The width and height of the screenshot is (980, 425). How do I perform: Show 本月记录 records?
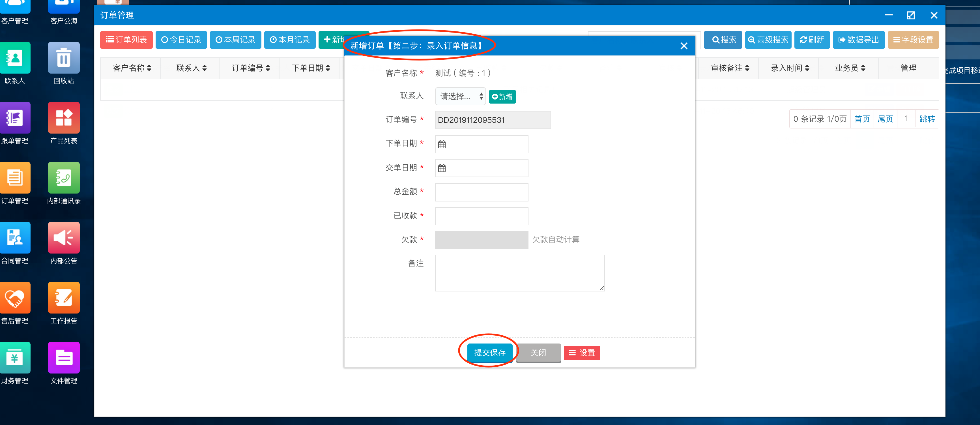tap(290, 40)
